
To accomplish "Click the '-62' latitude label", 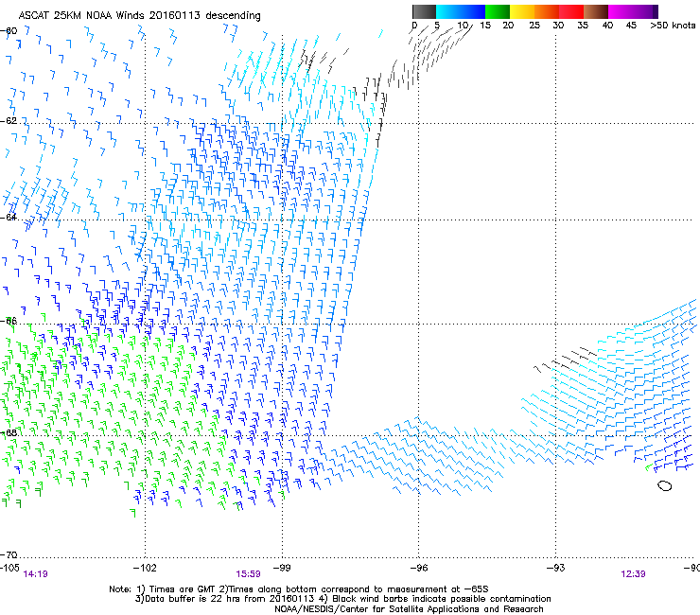I will [9, 121].
